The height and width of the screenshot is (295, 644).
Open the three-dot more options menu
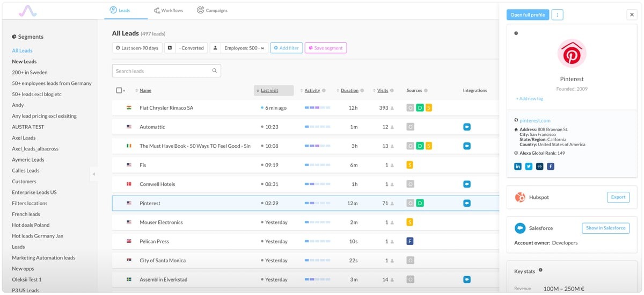coord(557,15)
